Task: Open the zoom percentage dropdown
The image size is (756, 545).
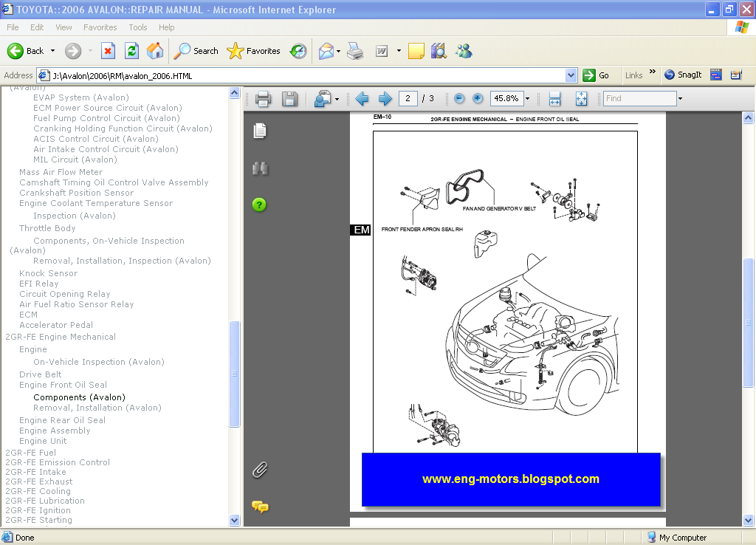Action: (x=527, y=98)
